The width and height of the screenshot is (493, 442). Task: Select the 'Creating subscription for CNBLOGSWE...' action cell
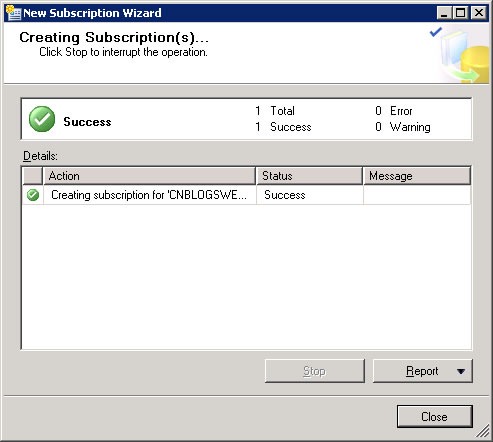pos(149,195)
